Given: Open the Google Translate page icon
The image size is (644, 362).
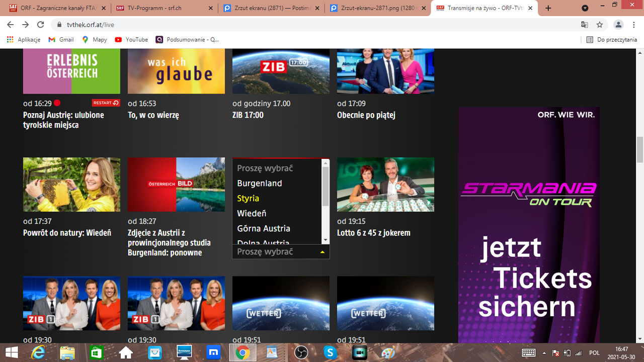Looking at the screenshot, I should pos(584,25).
